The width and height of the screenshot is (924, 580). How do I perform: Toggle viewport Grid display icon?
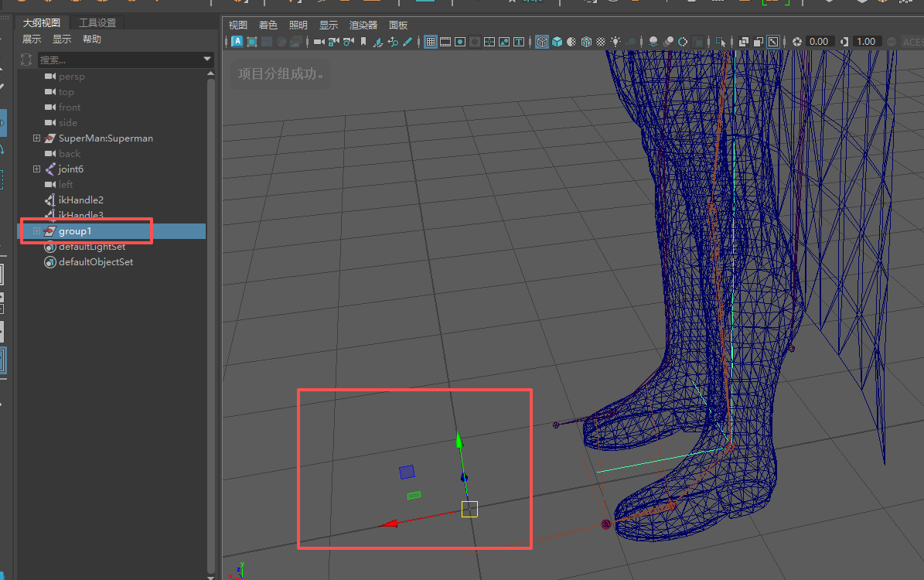coord(430,41)
